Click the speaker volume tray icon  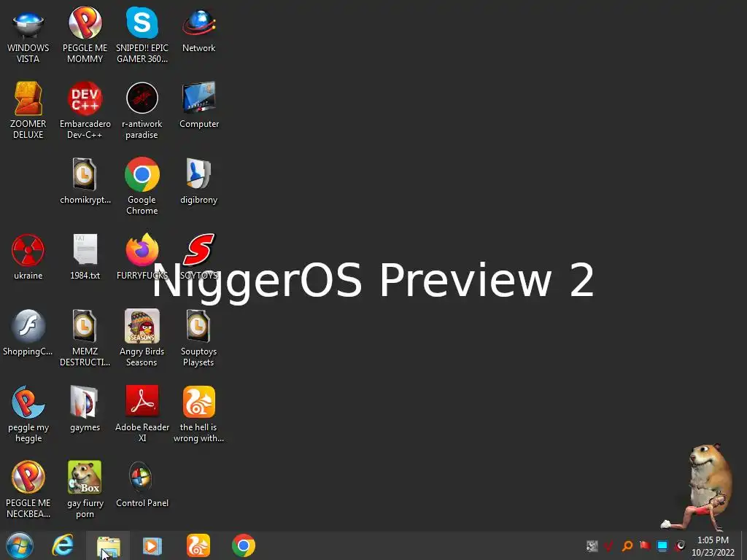[680, 546]
